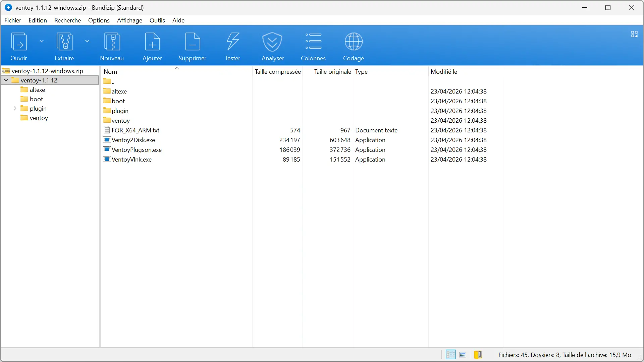Switch to details list view icon
The image size is (644, 362).
450,355
